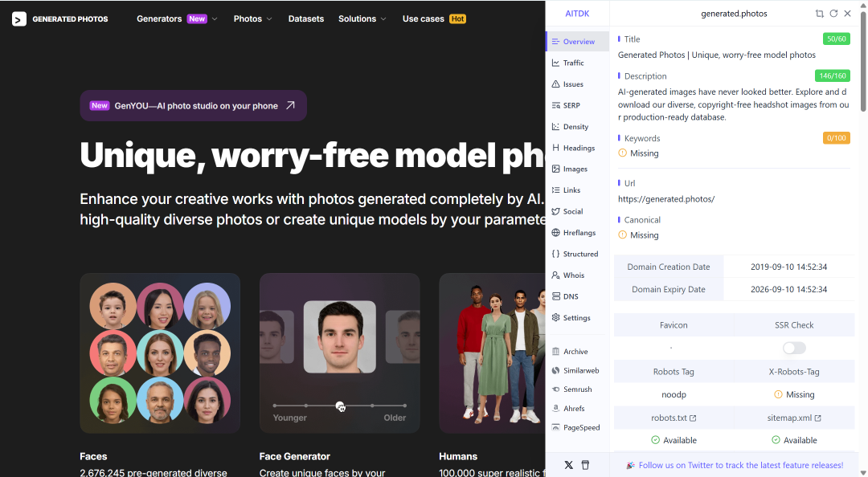Click the Domain Creation Date value 2019-09-10
Viewport: 868px width, 477px height.
[789, 267]
